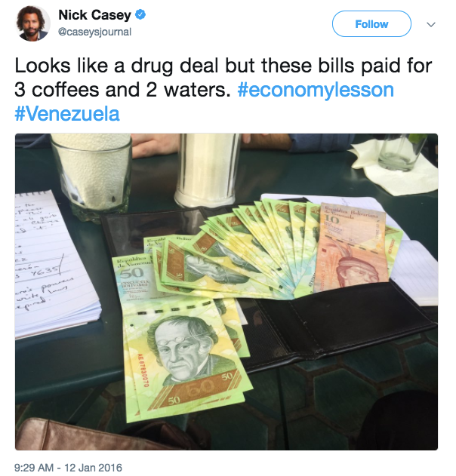456x476 pixels.
Task: Click the glass holding napkins in photo
Action: (x=92, y=174)
